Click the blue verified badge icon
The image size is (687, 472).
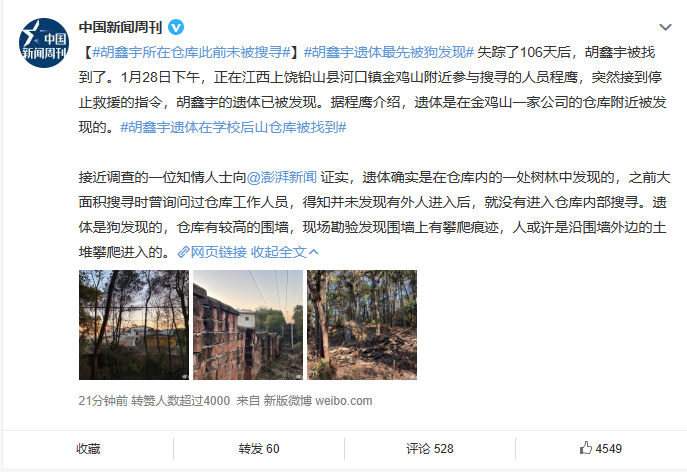176,28
